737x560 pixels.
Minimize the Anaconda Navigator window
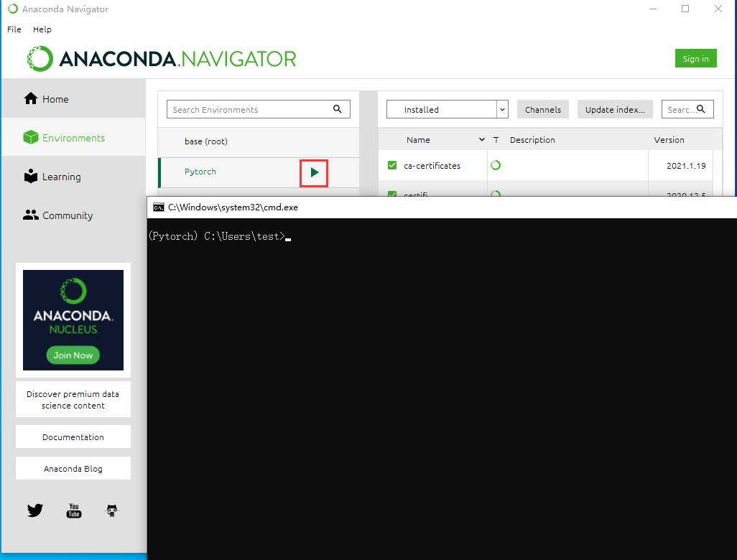click(653, 9)
